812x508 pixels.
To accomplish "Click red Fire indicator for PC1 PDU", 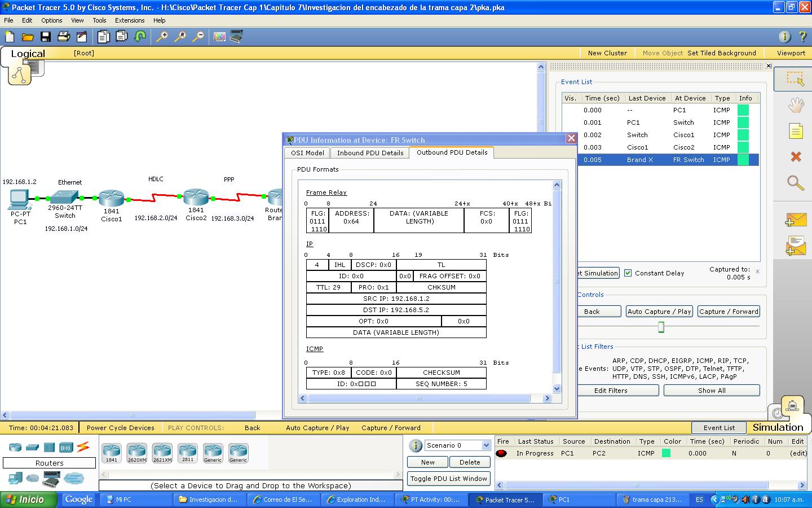I will click(501, 453).
